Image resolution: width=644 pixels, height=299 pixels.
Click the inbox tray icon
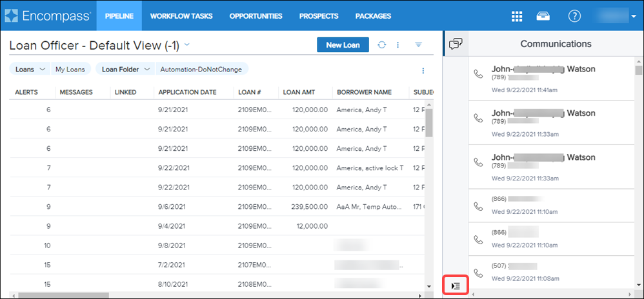(x=545, y=16)
